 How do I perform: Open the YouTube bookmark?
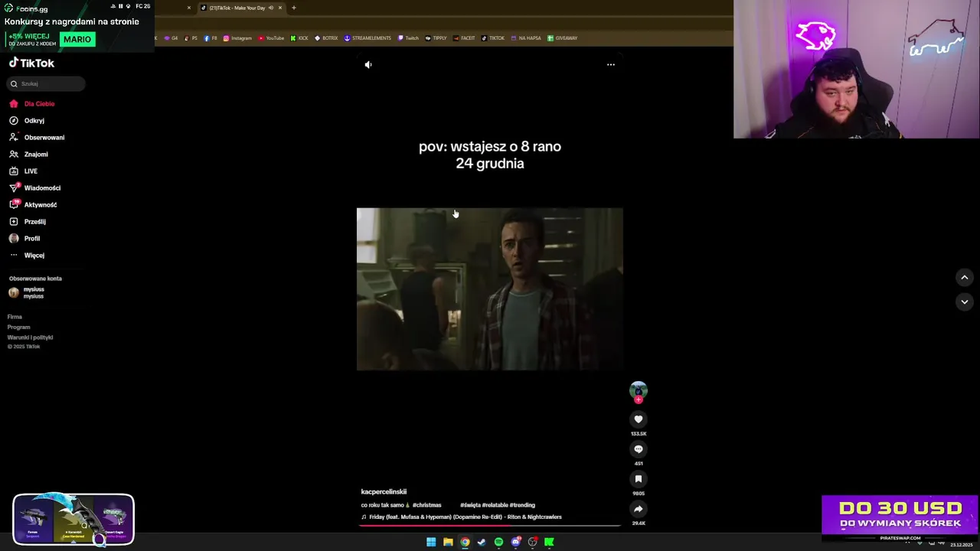(271, 38)
